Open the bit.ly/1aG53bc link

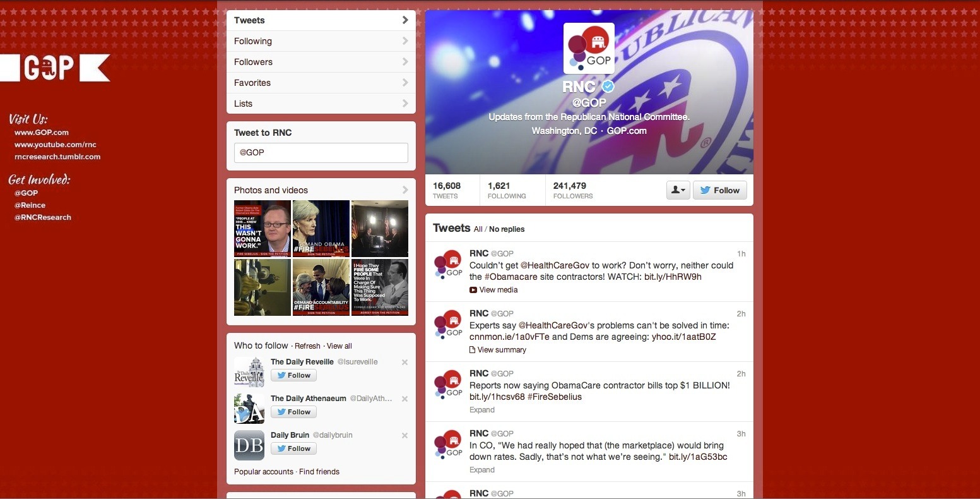point(698,457)
